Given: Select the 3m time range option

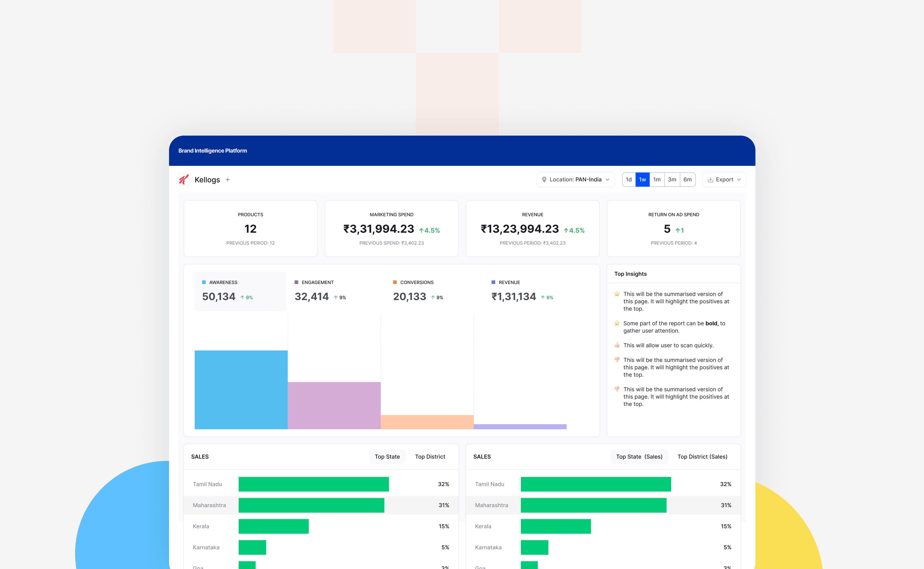Looking at the screenshot, I should (672, 180).
